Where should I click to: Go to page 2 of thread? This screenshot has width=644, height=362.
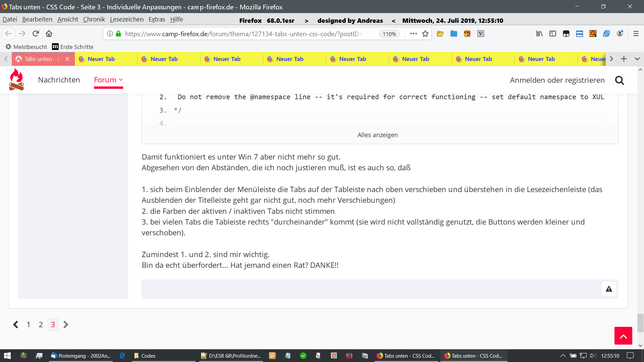click(41, 324)
